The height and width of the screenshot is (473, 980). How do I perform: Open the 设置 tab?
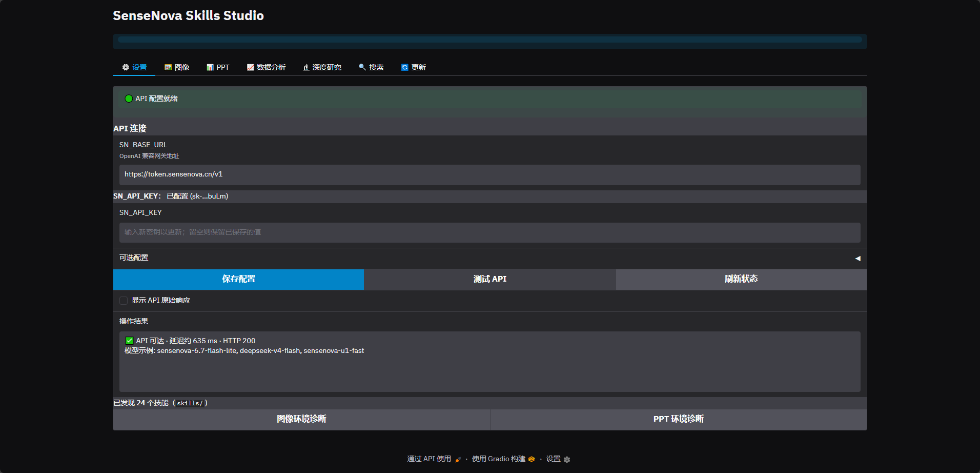(134, 67)
